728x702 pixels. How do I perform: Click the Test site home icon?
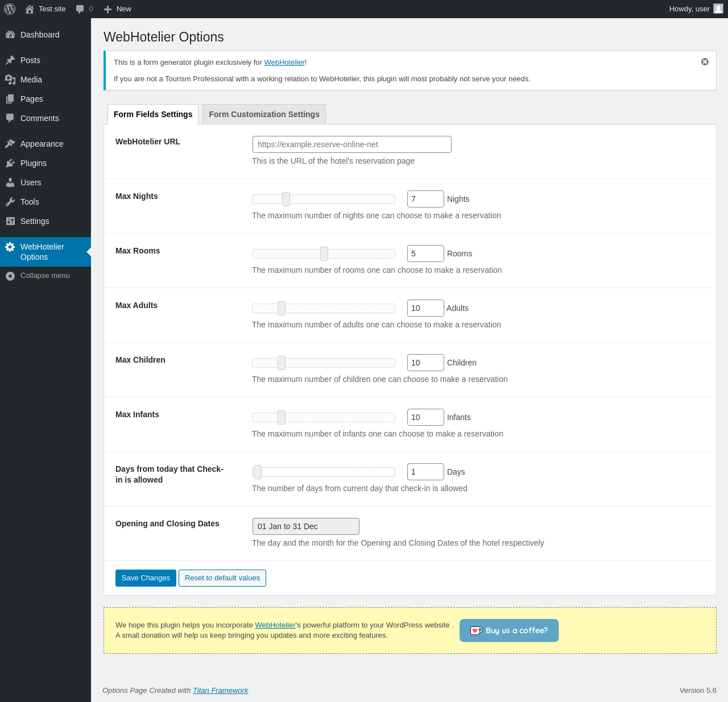pyautogui.click(x=30, y=9)
